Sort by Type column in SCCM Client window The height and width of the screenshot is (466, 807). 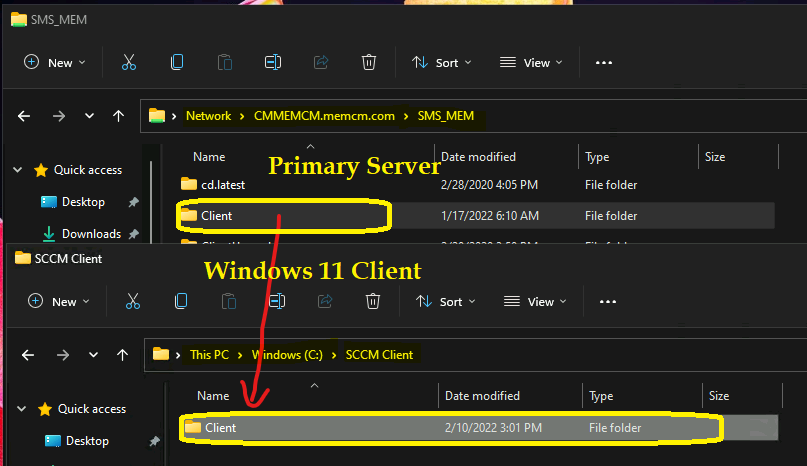pyautogui.click(x=601, y=396)
